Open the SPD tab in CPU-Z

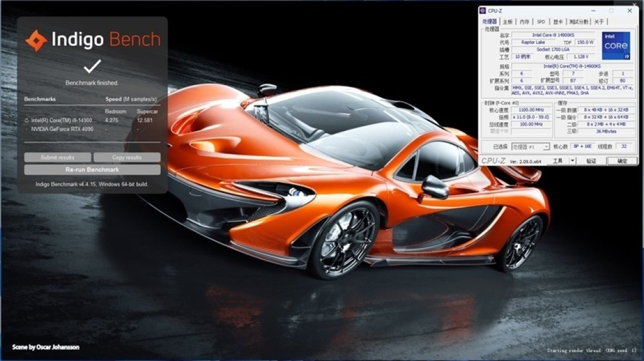[x=541, y=21]
